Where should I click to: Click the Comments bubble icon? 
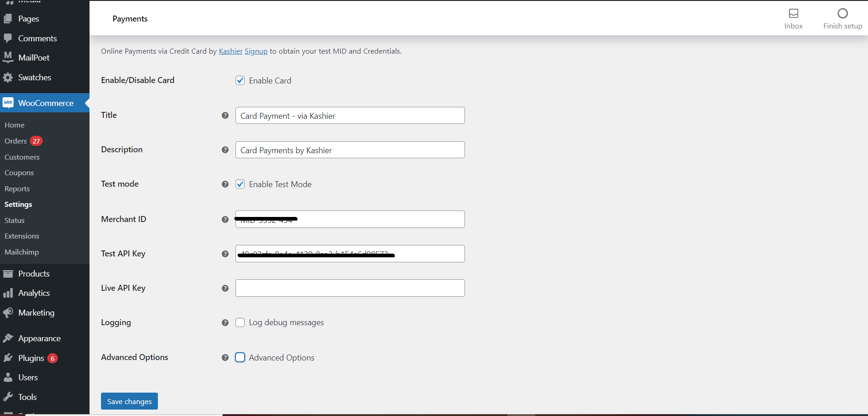pyautogui.click(x=8, y=38)
